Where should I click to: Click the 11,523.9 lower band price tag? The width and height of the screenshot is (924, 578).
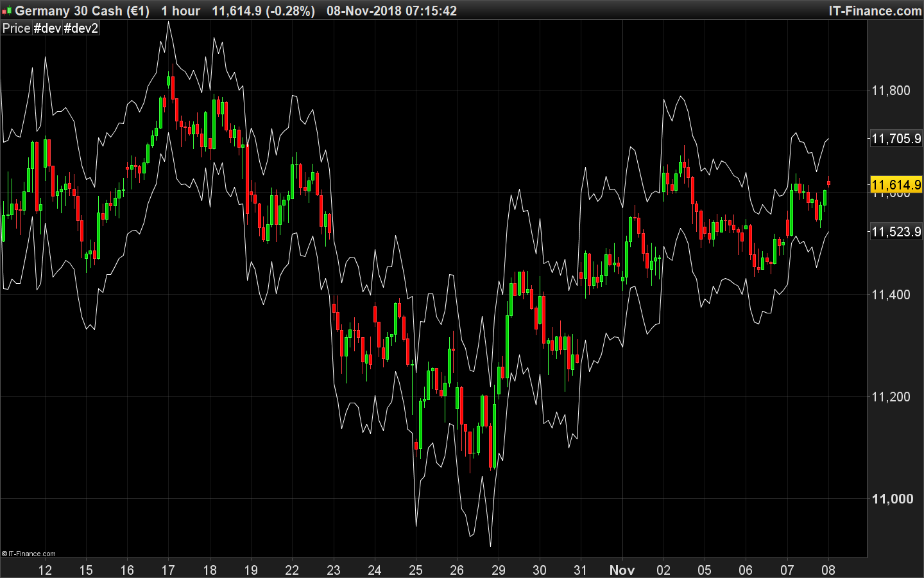tap(896, 232)
